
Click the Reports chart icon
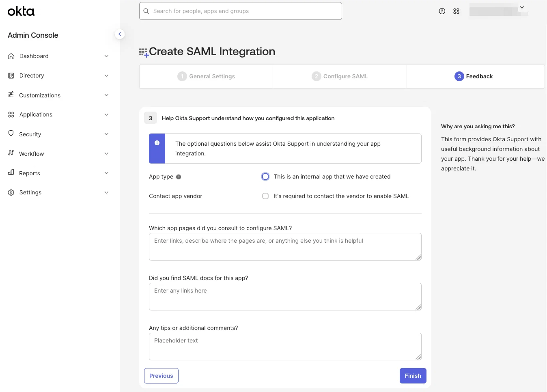[x=11, y=172]
